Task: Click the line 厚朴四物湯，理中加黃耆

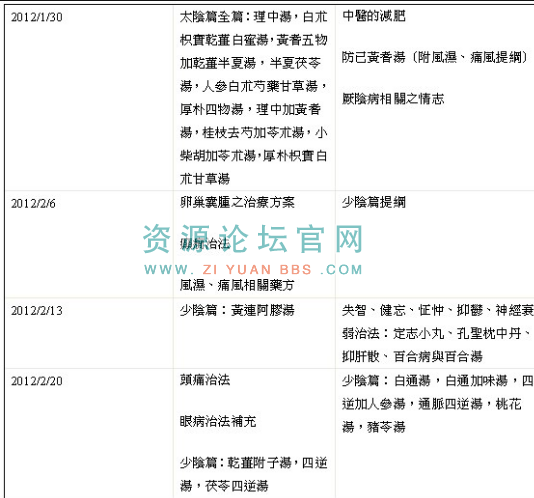Action: (x=250, y=109)
